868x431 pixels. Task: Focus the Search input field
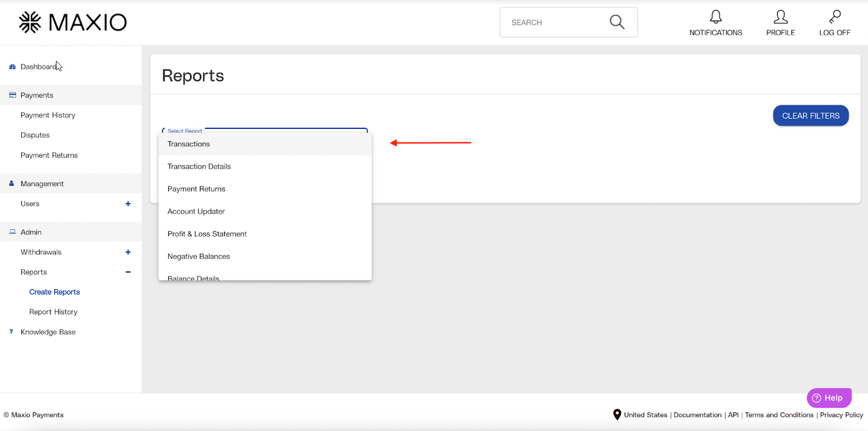pos(554,22)
